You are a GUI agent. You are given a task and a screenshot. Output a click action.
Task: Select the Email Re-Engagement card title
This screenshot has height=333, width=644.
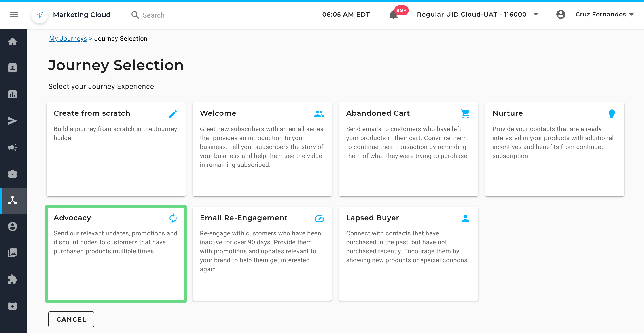(244, 218)
